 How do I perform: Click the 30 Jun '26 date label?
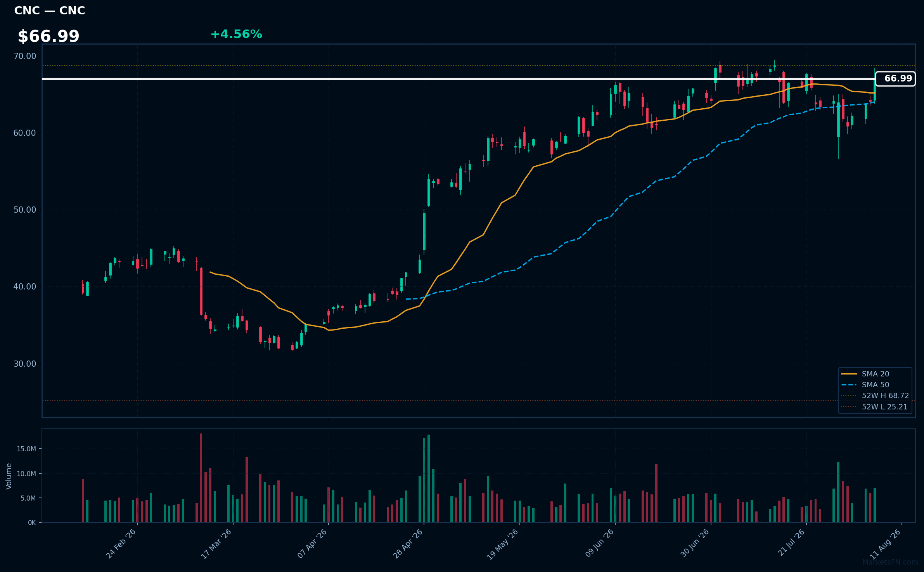(x=694, y=544)
